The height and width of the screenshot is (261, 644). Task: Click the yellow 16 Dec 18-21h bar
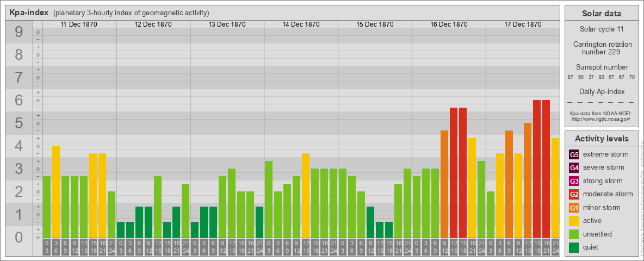pyautogui.click(x=472, y=188)
